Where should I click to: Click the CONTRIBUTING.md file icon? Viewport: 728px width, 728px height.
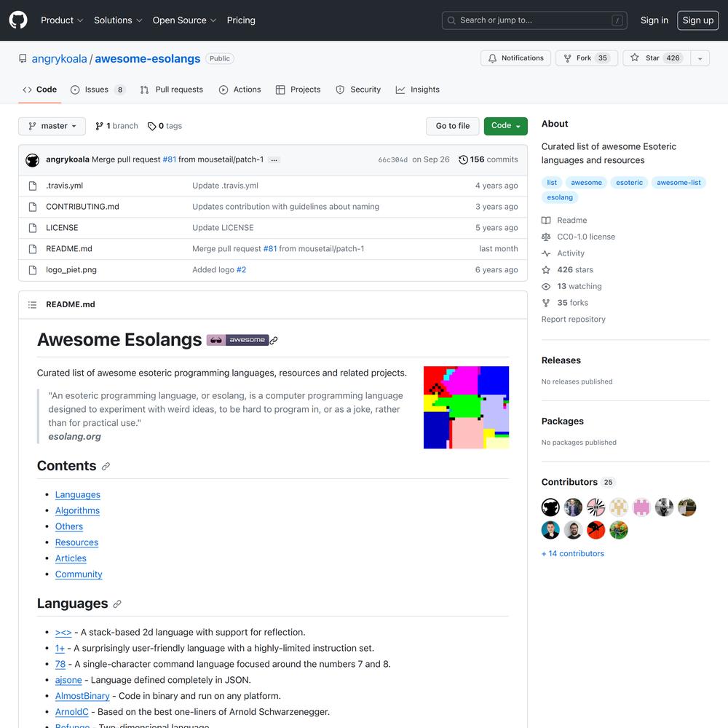(x=33, y=207)
